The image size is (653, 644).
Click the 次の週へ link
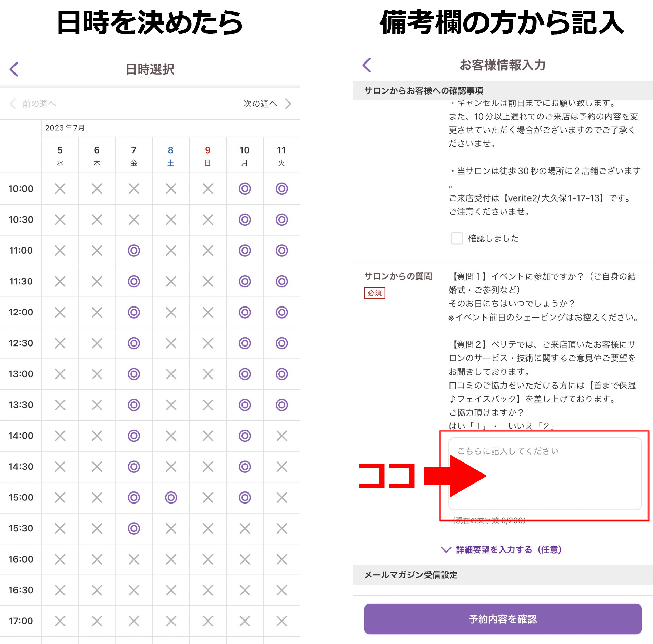pos(260,104)
